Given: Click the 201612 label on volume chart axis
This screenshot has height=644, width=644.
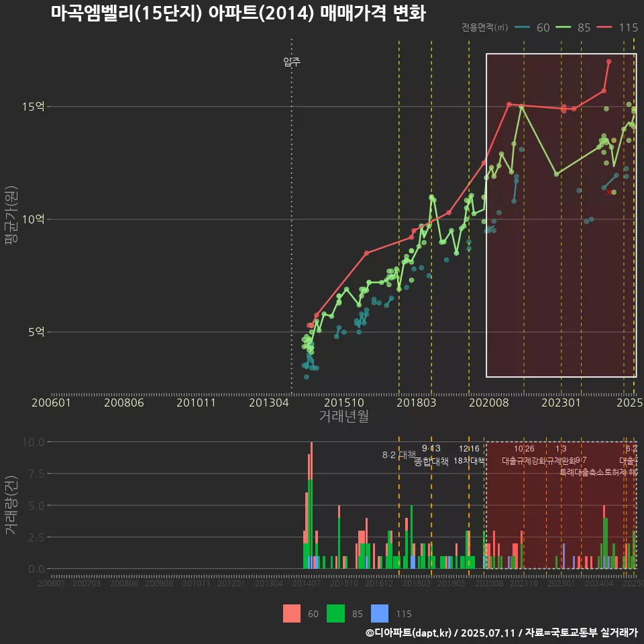Looking at the screenshot, I should click(378, 583).
